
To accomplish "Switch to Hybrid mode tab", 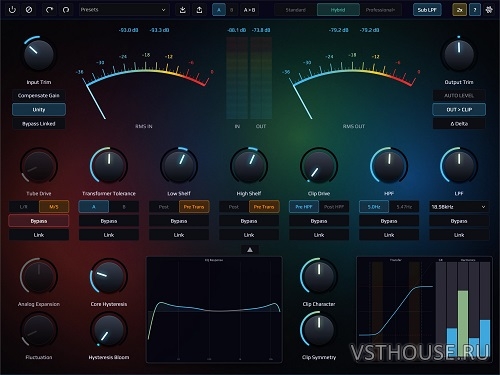I will click(338, 10).
